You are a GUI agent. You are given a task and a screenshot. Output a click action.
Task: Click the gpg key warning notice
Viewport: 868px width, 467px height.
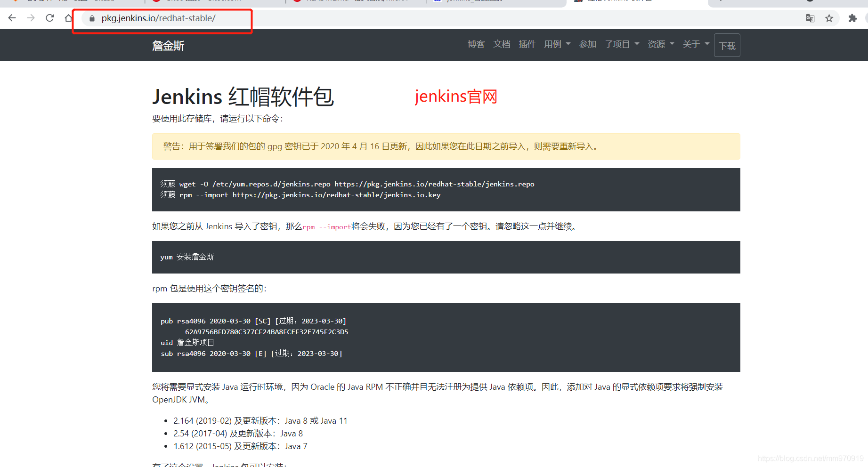[446, 146]
